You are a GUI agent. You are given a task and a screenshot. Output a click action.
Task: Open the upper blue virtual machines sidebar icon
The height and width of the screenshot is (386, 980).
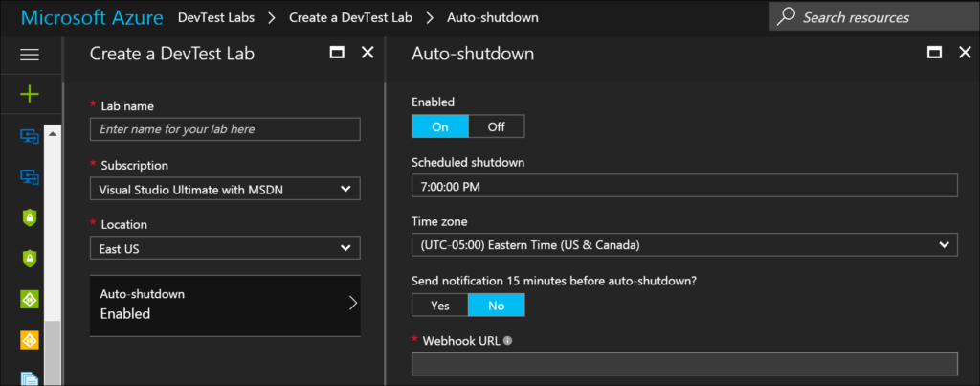point(30,136)
